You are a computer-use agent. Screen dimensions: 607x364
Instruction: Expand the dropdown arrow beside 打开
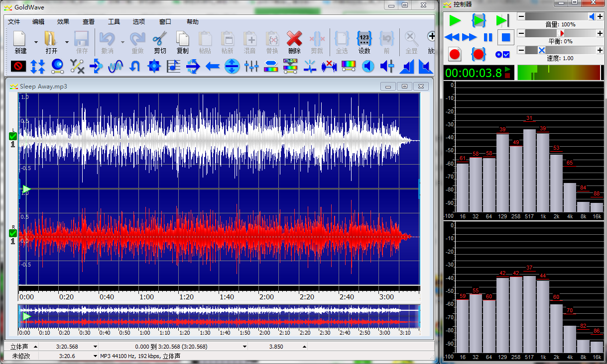coord(67,42)
